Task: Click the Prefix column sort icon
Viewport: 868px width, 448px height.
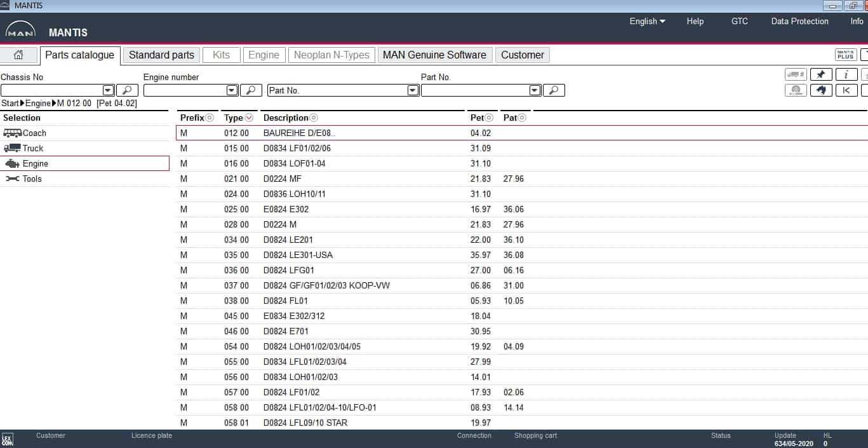Action: pyautogui.click(x=210, y=118)
